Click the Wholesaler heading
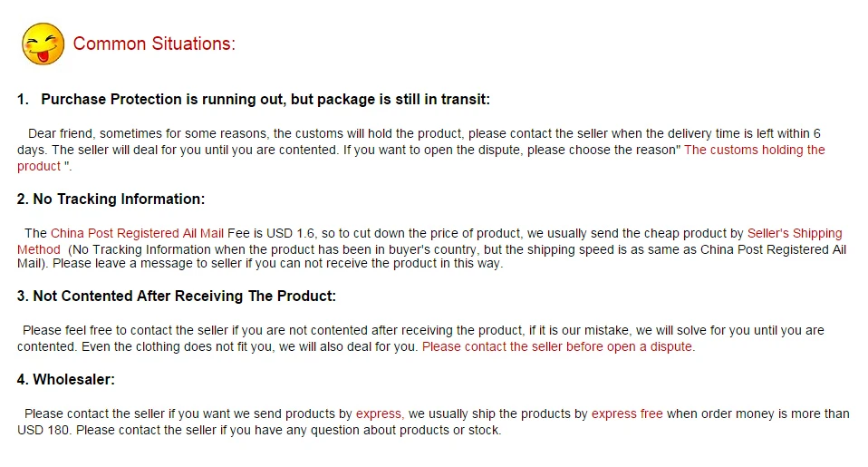 pos(66,379)
